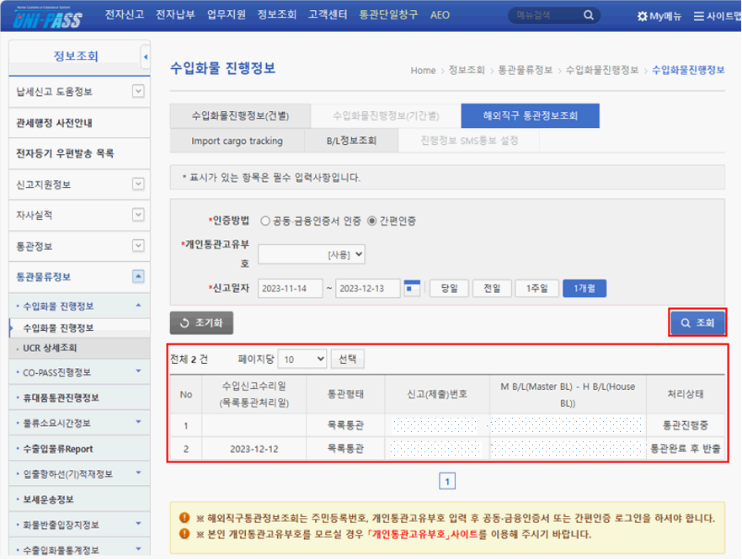Open My메뉴 gear icon
Viewport: 742px width, 560px height.
(642, 16)
